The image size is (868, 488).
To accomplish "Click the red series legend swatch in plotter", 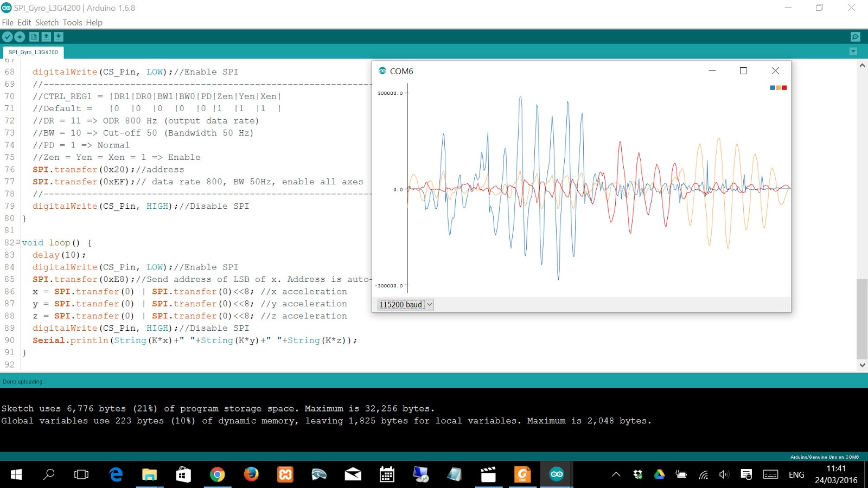I will pyautogui.click(x=784, y=88).
